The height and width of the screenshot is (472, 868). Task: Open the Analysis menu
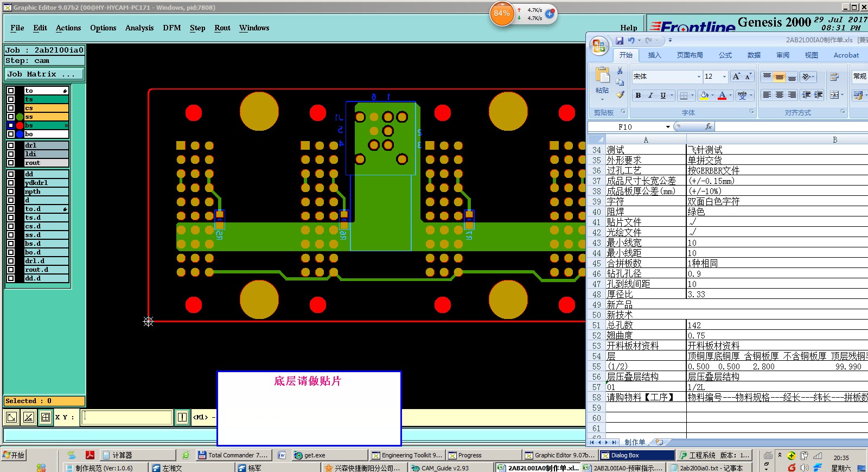coord(139,28)
